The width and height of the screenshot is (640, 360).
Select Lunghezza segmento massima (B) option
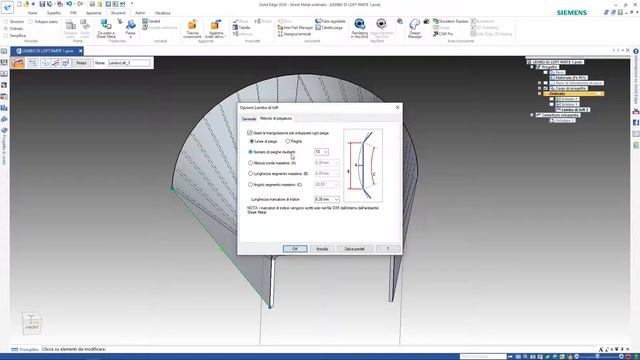click(x=250, y=173)
